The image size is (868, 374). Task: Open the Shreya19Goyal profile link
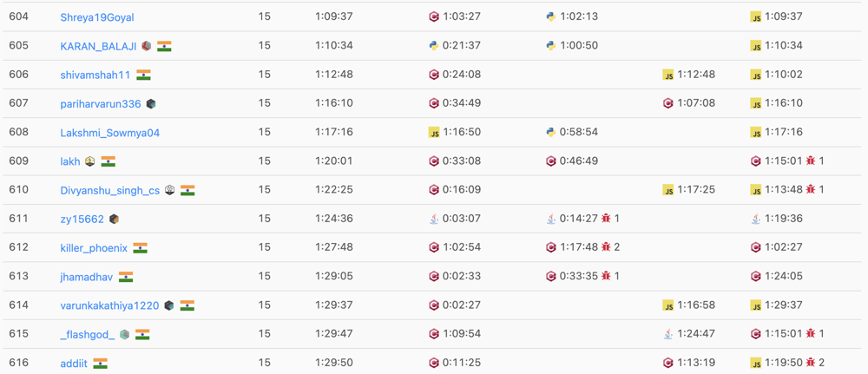(97, 17)
